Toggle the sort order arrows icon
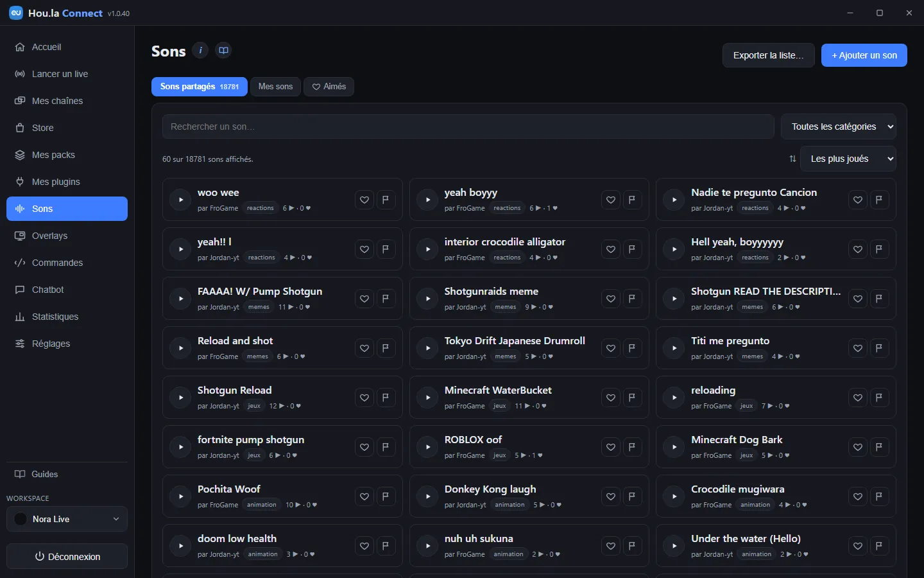924x578 pixels. (x=792, y=159)
